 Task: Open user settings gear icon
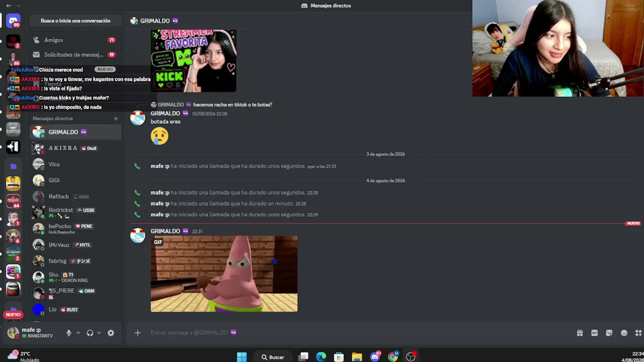pyautogui.click(x=111, y=333)
